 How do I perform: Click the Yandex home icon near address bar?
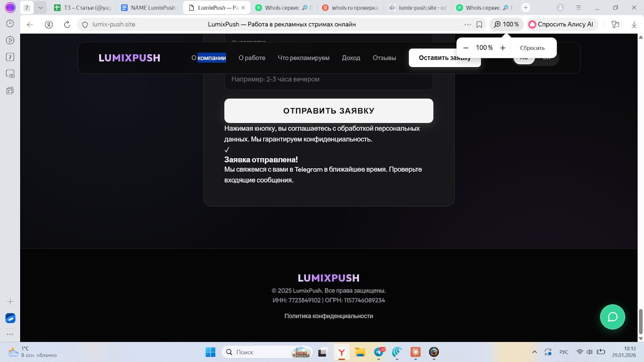point(49,25)
